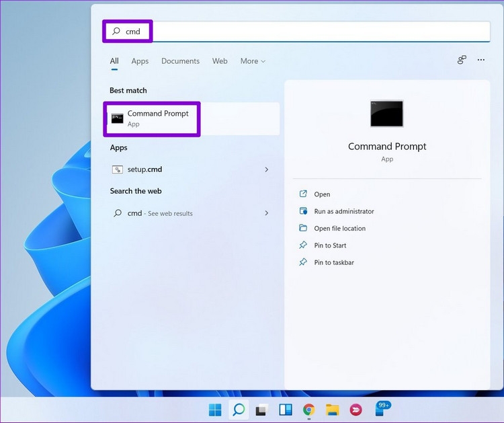Switch to the Documents tab

pyautogui.click(x=180, y=61)
